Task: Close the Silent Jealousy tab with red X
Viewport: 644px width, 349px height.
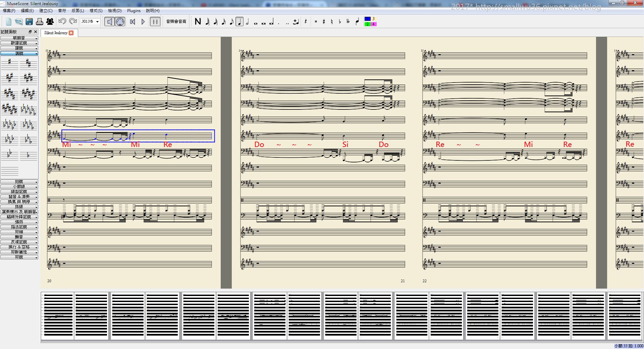Action: (x=71, y=33)
